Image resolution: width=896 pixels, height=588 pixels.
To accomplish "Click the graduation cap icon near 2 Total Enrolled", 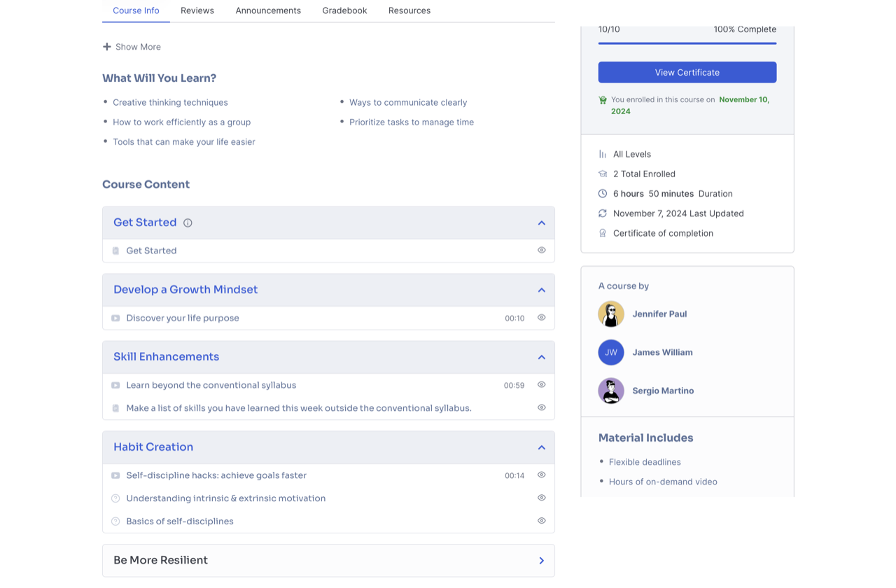I will (602, 174).
